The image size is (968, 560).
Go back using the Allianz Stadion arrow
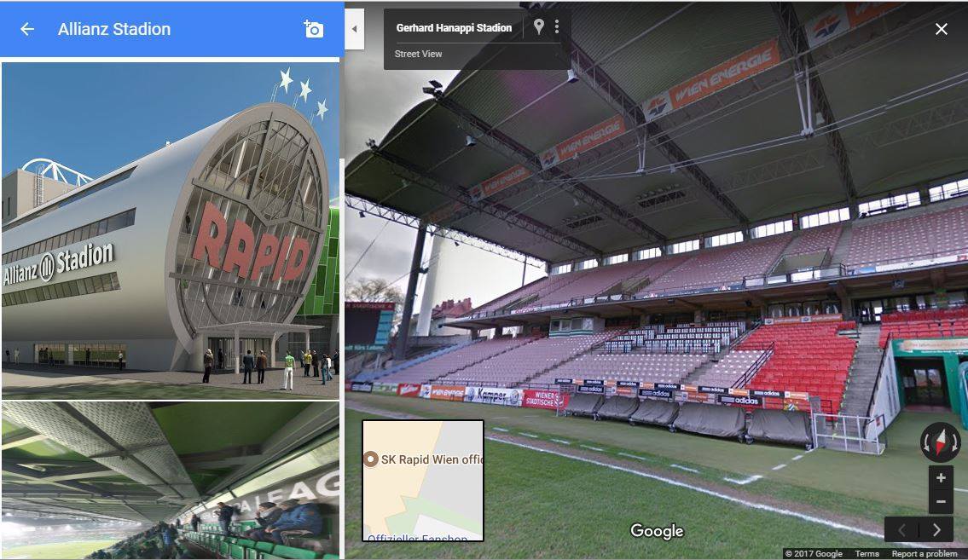point(27,29)
